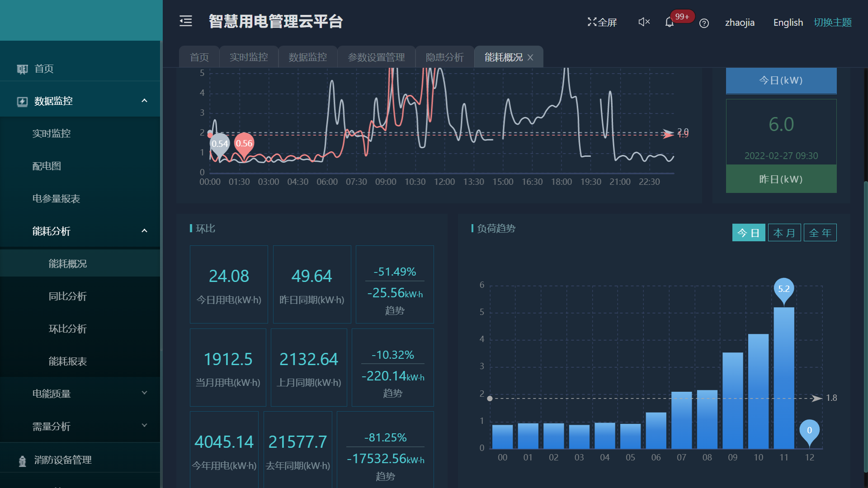The image size is (868, 488).
Task: Switch load trend to 本月 view
Action: pos(784,233)
